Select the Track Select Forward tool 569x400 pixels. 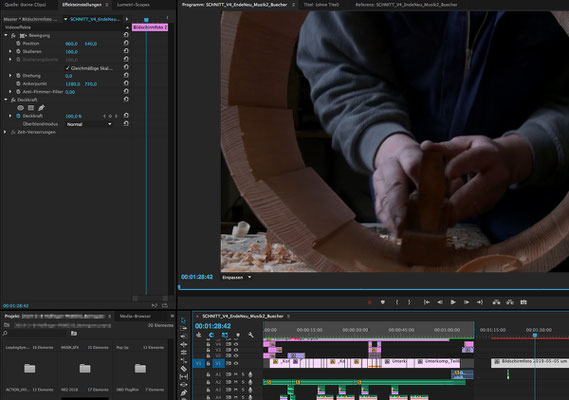tap(183, 328)
